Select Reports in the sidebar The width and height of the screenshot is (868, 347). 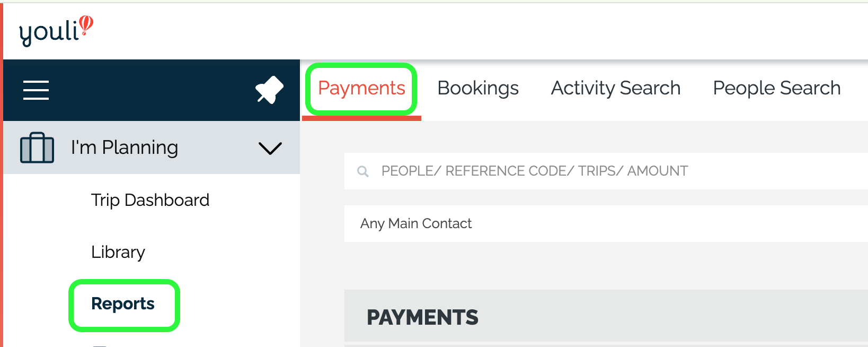123,303
